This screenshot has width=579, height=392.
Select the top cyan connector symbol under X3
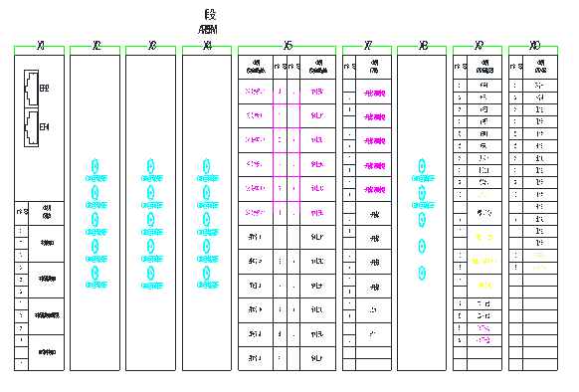coord(150,166)
